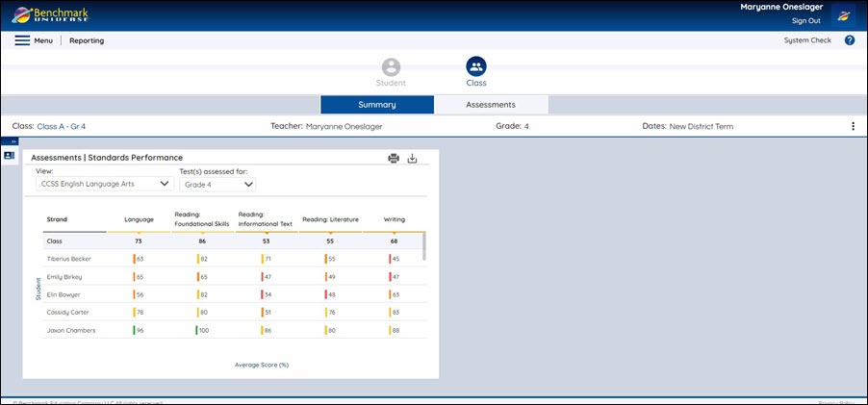Expand the side panel double-arrow

[14, 141]
